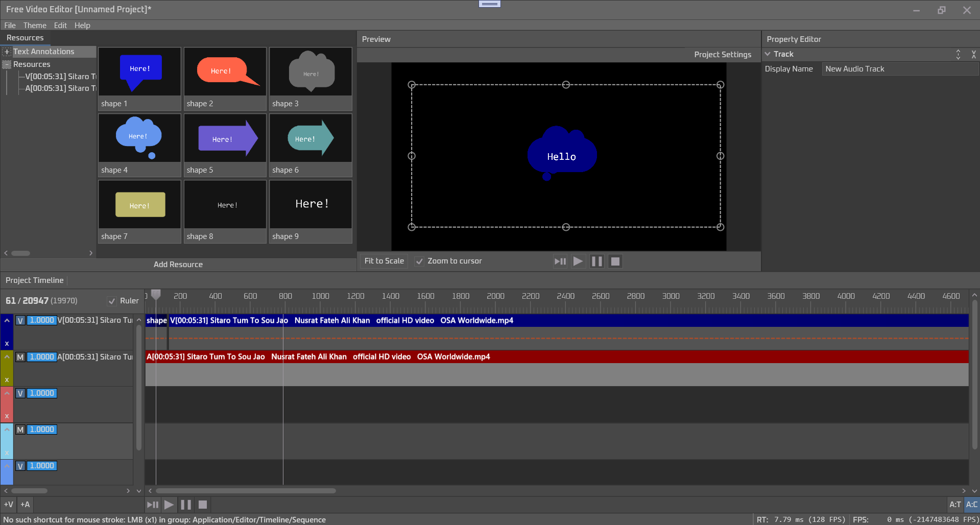This screenshot has width=980, height=525.
Task: Select the shape 2 orange speech bubble thumbnail
Action: pyautogui.click(x=225, y=72)
